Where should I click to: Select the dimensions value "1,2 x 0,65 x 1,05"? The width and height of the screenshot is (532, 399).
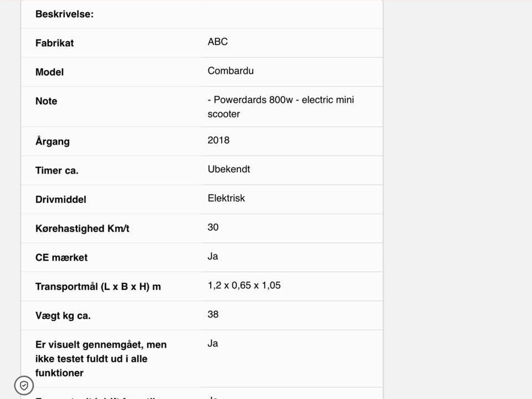[244, 285]
